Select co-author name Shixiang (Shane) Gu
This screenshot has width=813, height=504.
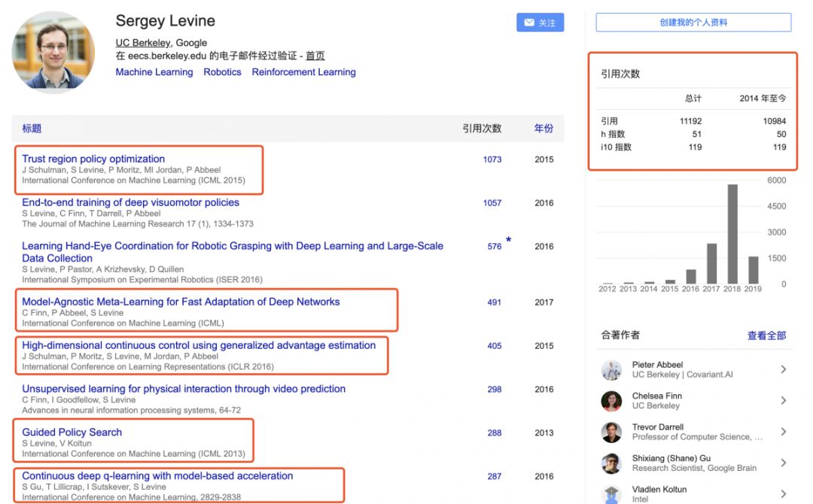point(671,458)
